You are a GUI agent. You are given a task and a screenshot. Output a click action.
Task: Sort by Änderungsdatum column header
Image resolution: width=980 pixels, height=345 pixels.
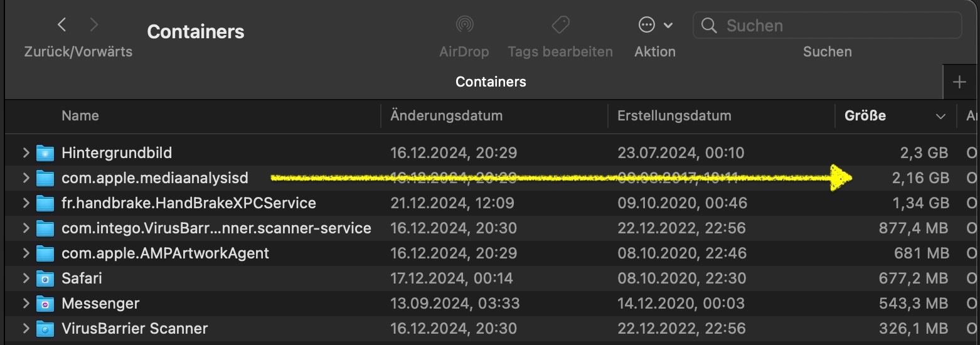[446, 116]
